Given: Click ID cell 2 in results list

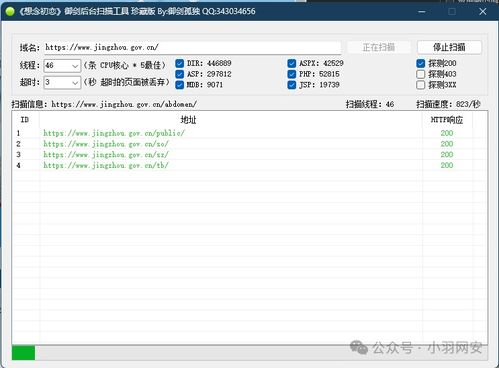Looking at the screenshot, I should (x=18, y=144).
